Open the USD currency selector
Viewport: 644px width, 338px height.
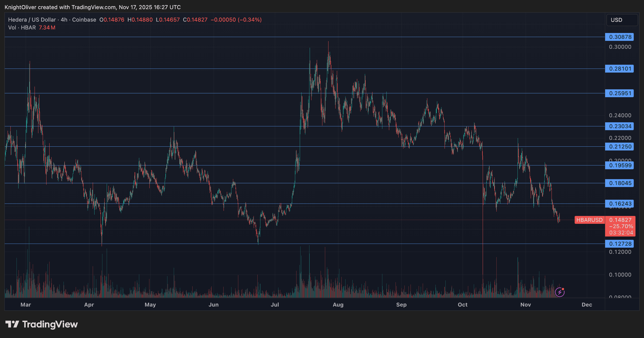[622, 20]
